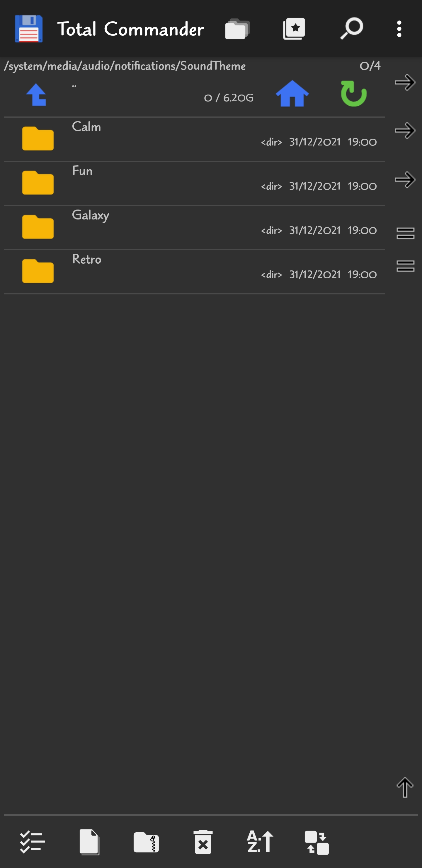Tap the delete trash icon
This screenshot has height=868, width=422.
point(203,842)
